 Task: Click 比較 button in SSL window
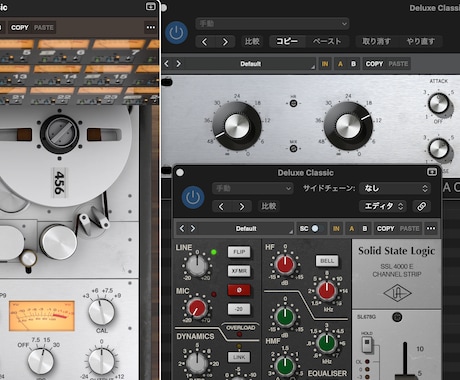[269, 206]
